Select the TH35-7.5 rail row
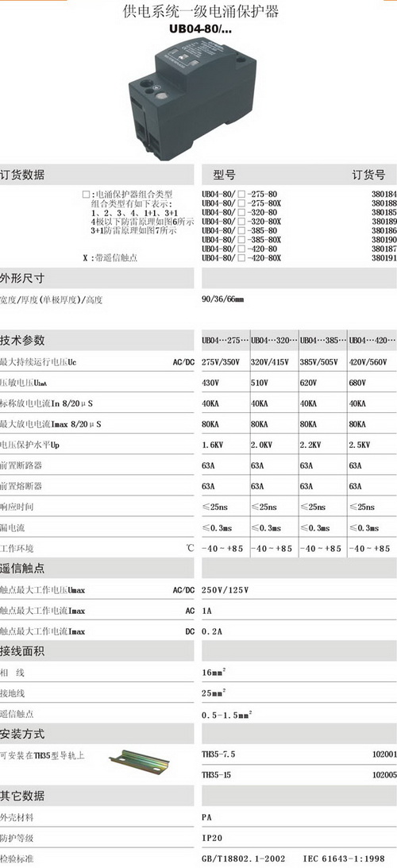The image size is (397, 868). (x=299, y=754)
